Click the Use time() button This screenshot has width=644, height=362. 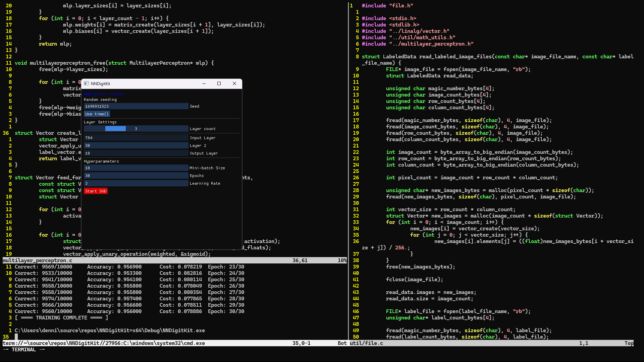click(97, 114)
